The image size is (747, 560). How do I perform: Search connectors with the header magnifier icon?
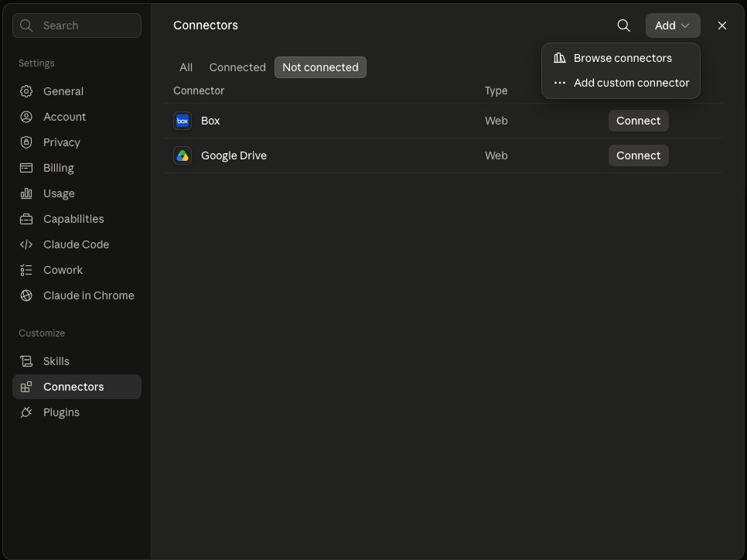point(623,26)
